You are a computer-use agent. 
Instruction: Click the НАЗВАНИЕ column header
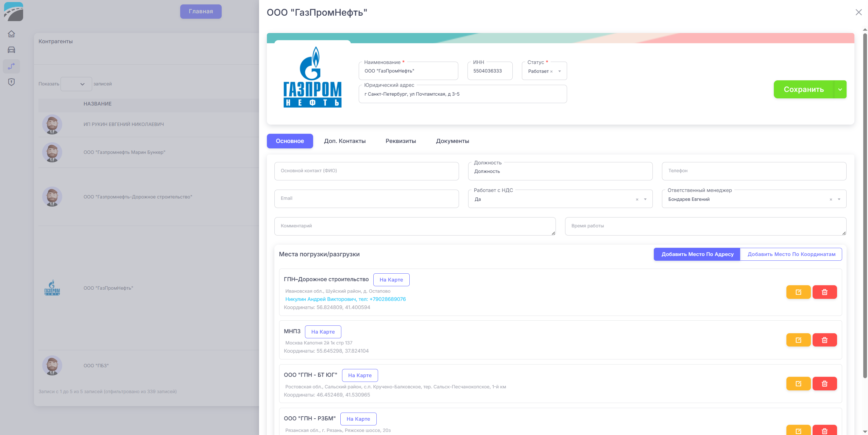pos(98,104)
